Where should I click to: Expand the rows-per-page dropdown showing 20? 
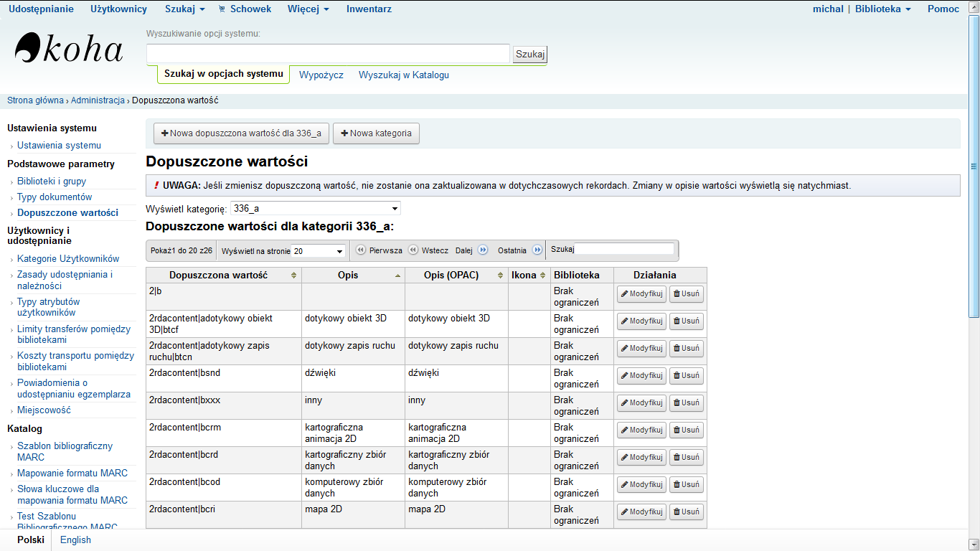coord(282,251)
